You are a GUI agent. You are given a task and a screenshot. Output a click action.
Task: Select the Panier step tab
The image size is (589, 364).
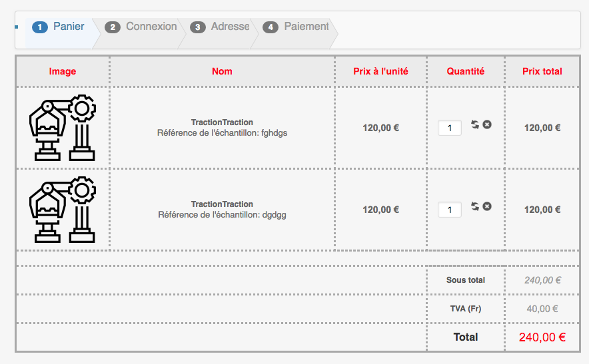59,27
